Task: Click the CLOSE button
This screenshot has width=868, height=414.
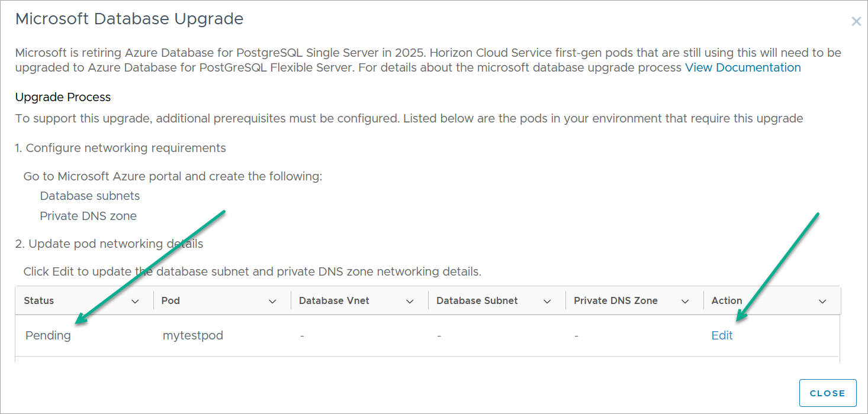Action: click(x=827, y=393)
